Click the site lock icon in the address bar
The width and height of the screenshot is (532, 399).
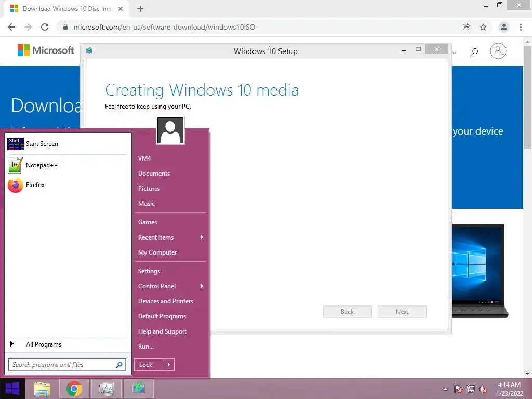click(x=65, y=27)
